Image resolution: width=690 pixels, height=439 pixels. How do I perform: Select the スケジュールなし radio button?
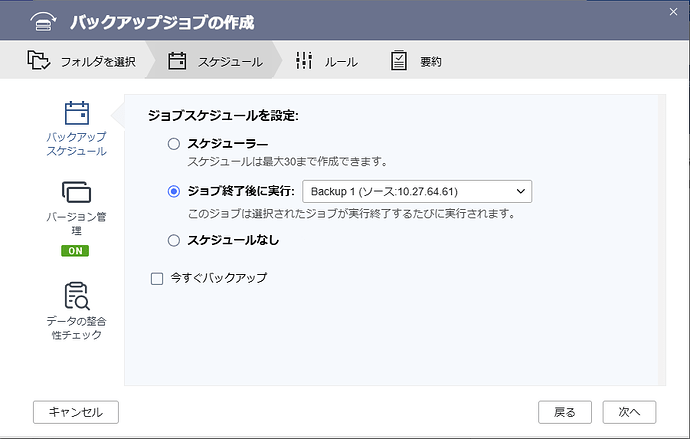click(x=174, y=240)
